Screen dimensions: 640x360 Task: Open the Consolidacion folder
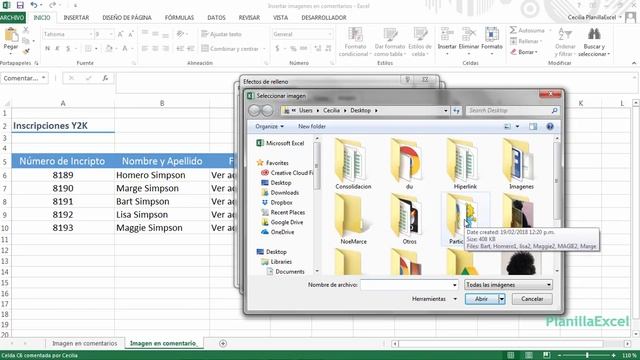[353, 164]
